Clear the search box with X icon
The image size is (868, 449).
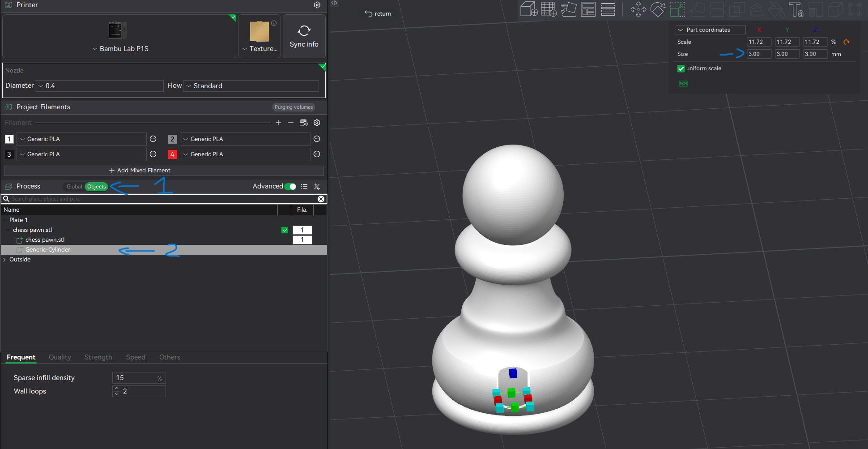pyautogui.click(x=321, y=199)
